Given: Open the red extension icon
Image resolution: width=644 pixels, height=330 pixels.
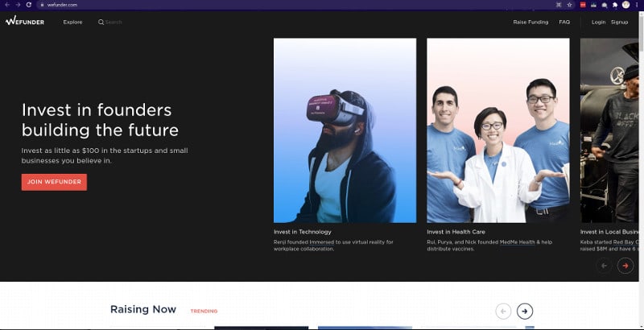Looking at the screenshot, I should 583,5.
